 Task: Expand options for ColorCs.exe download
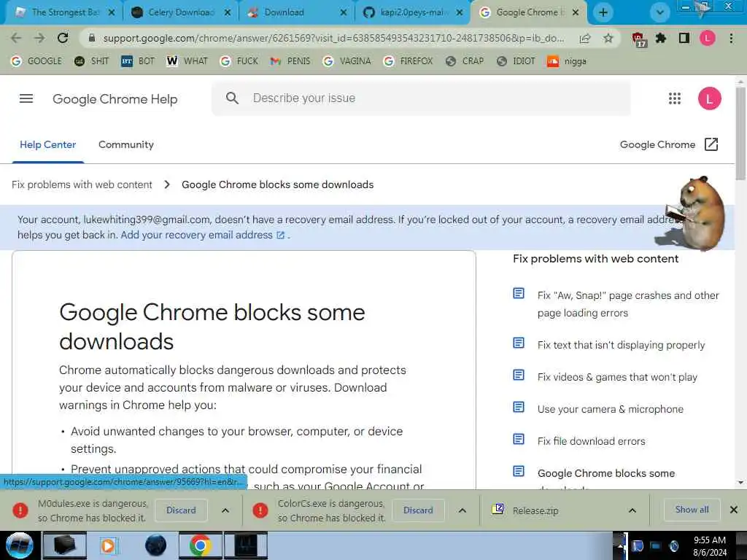[x=462, y=510]
